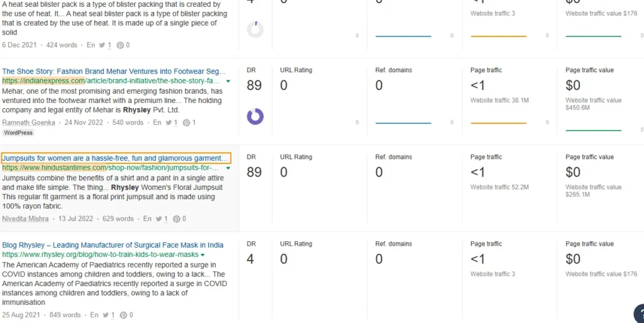Open Blog Rhysley Surgical Face Mask title
644x323 pixels.
point(113,245)
